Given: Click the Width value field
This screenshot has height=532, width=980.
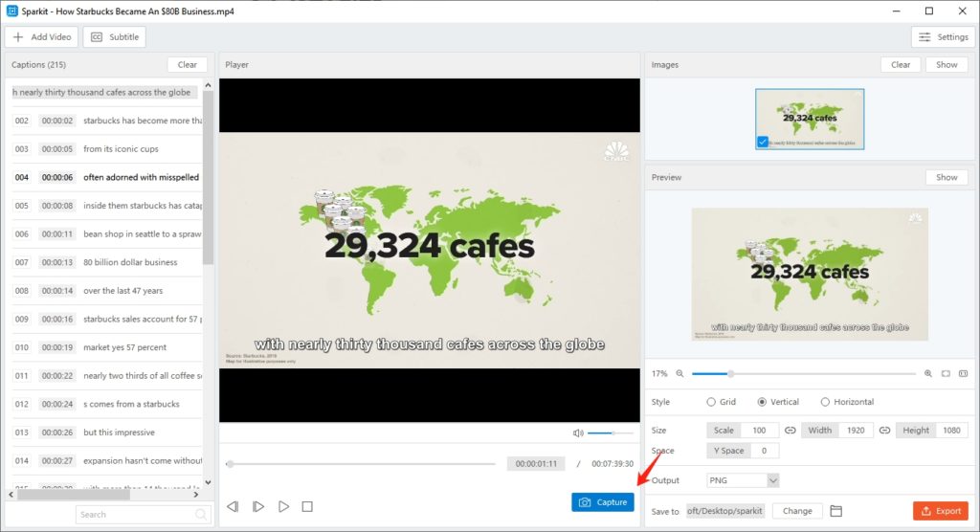Looking at the screenshot, I should coord(855,431).
